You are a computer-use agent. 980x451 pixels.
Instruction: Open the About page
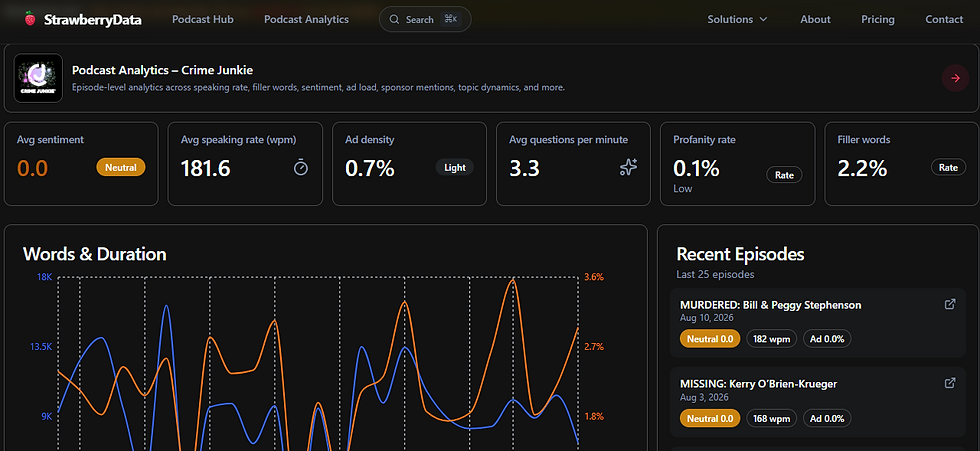point(815,19)
